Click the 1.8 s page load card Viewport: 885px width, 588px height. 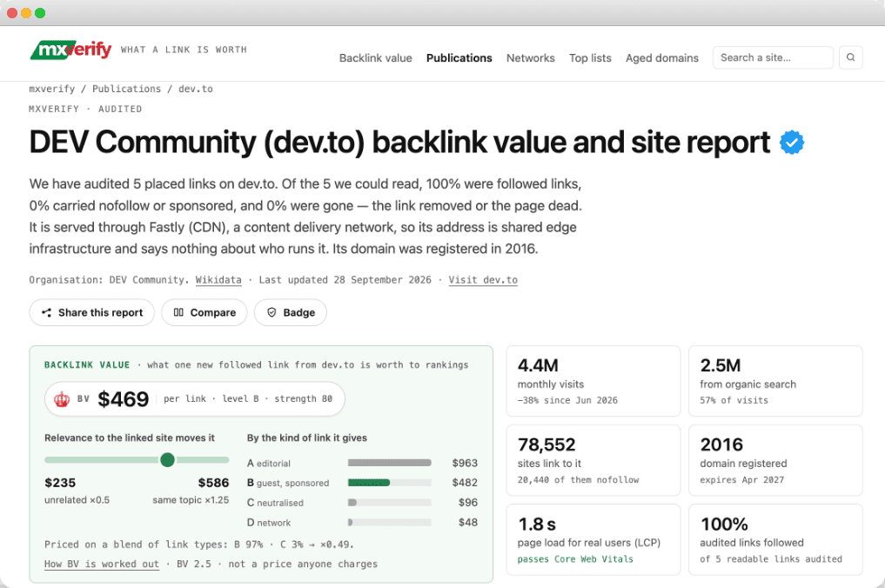coord(593,539)
